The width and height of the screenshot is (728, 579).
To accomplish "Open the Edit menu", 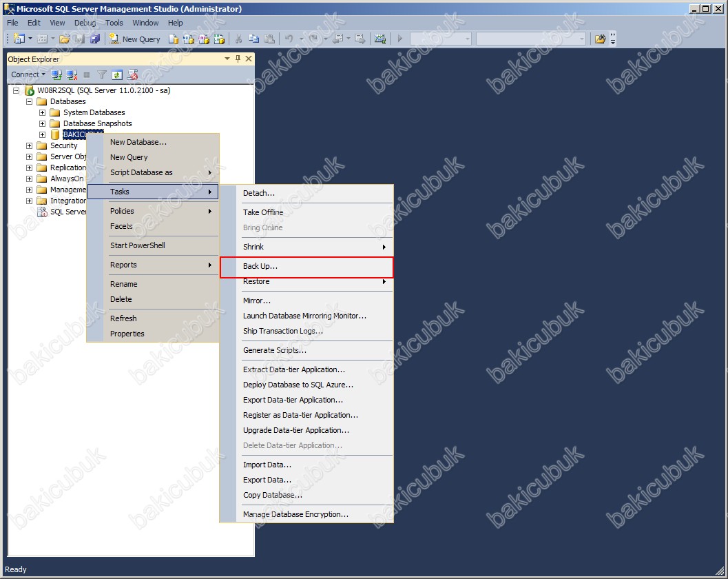I will point(34,23).
